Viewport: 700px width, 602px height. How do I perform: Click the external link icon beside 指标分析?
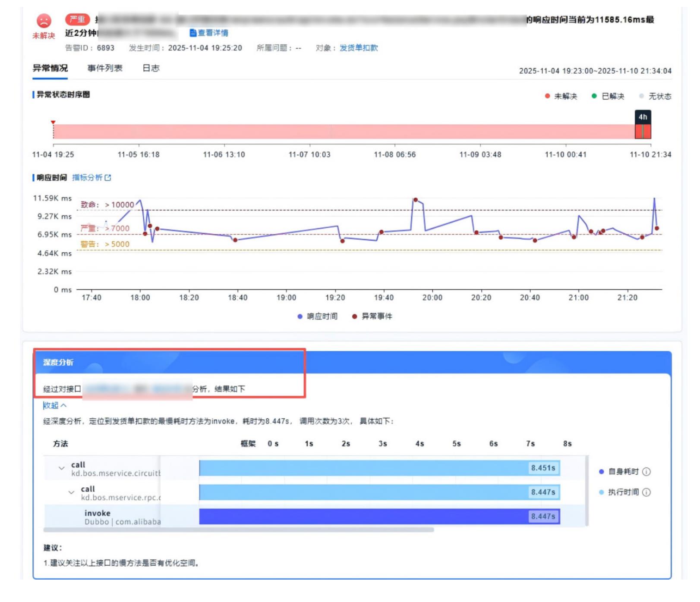pos(108,177)
